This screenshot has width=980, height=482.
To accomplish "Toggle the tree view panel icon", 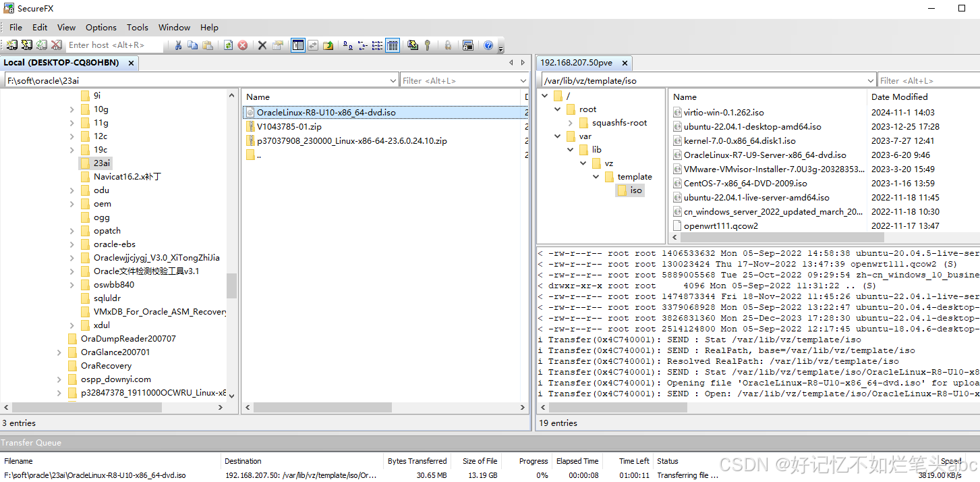I will pos(297,45).
